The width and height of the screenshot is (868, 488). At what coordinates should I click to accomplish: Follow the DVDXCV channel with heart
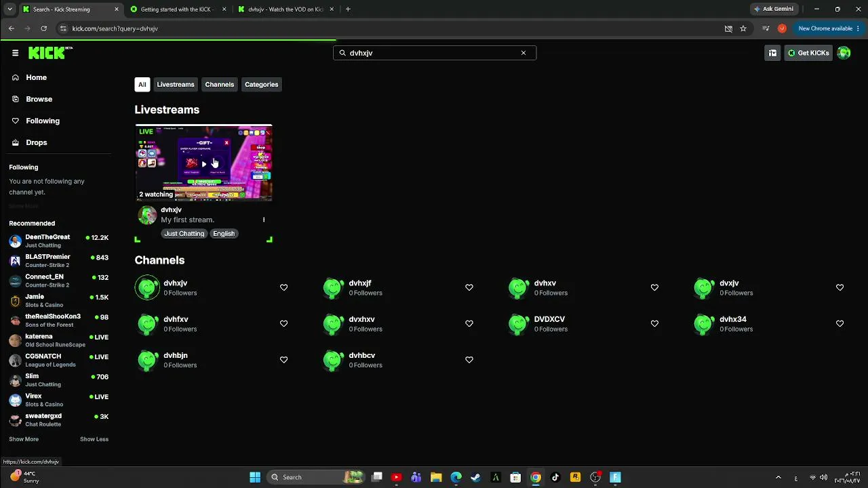point(654,323)
